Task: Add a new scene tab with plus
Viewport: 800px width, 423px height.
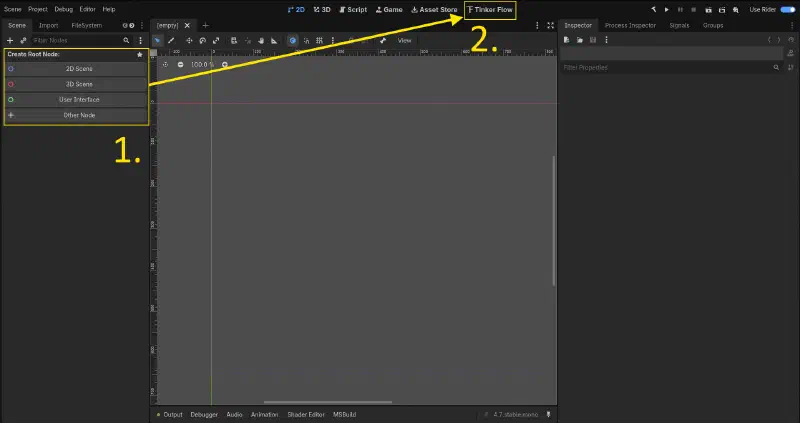Action: click(205, 26)
